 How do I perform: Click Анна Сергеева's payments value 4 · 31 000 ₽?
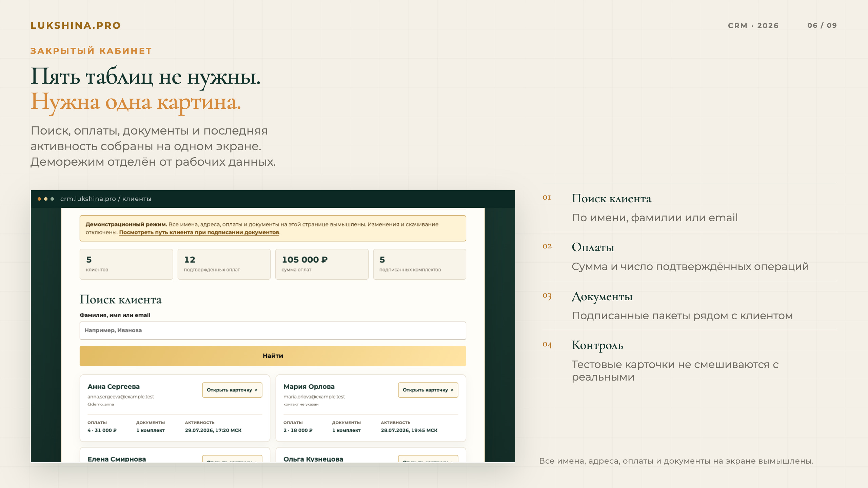pyautogui.click(x=102, y=430)
